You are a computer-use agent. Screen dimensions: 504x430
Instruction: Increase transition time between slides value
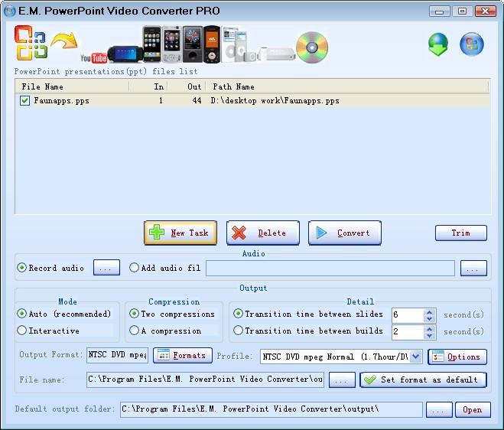[x=430, y=311]
